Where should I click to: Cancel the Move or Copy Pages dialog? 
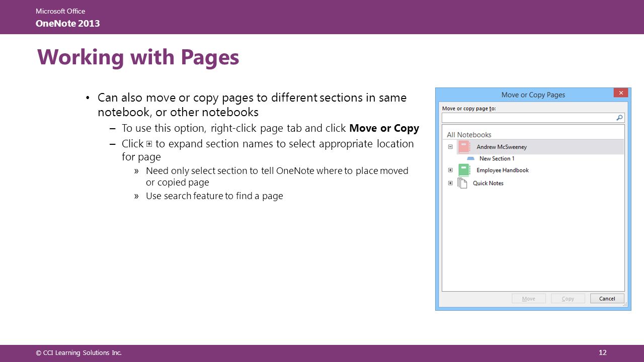coord(607,299)
